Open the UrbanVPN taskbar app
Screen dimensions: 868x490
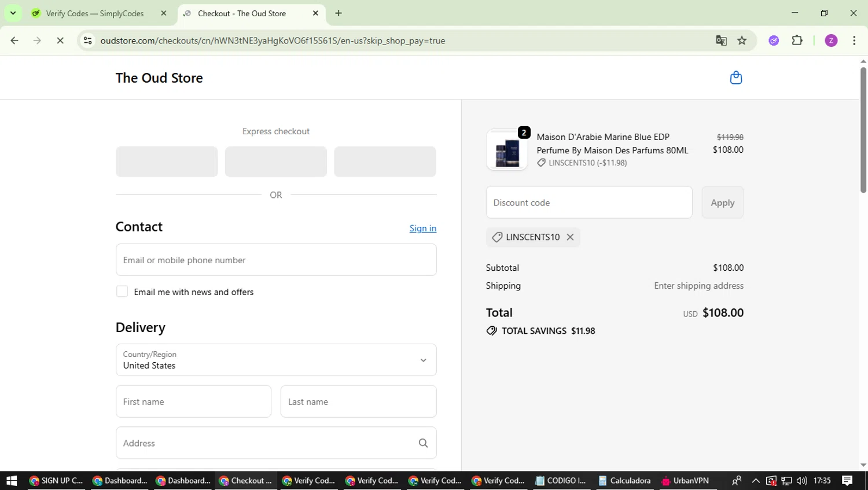click(x=685, y=481)
